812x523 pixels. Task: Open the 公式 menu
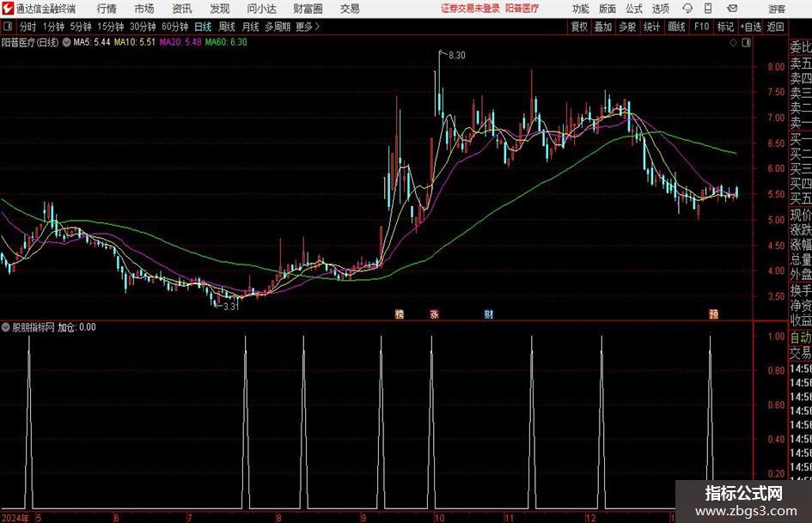(634, 9)
